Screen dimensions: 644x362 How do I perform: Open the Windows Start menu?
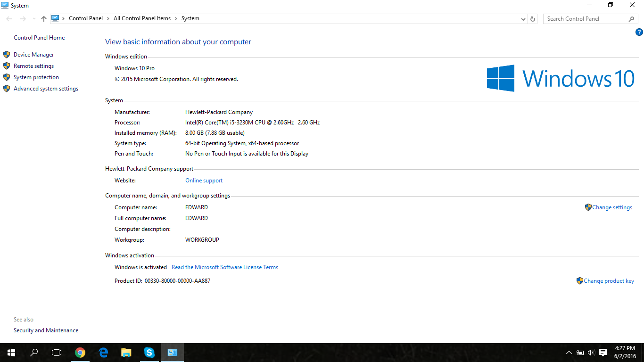click(11, 353)
